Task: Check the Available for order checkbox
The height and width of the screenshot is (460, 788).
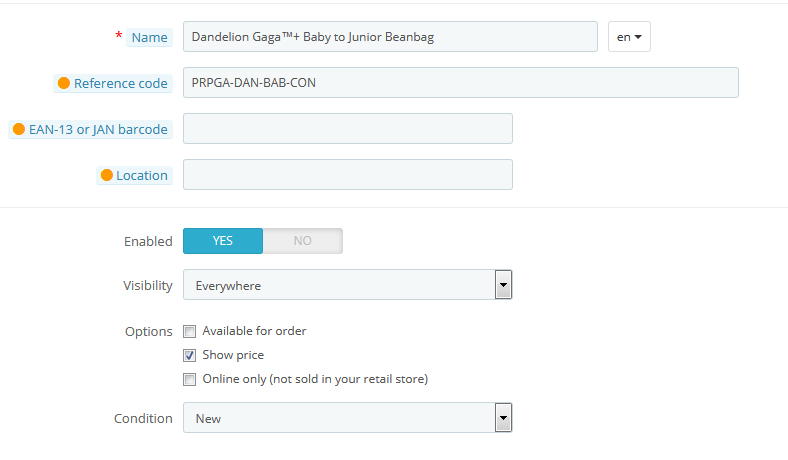Action: pos(190,331)
